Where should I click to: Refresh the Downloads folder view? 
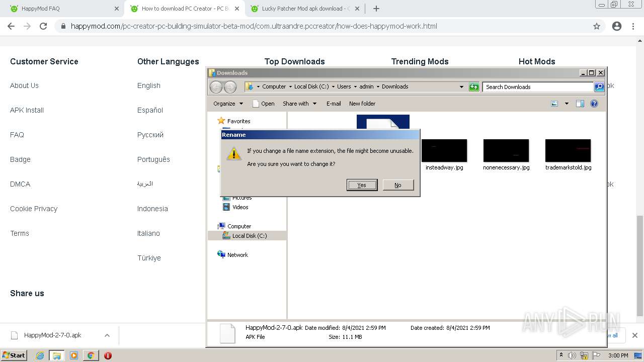point(474,87)
